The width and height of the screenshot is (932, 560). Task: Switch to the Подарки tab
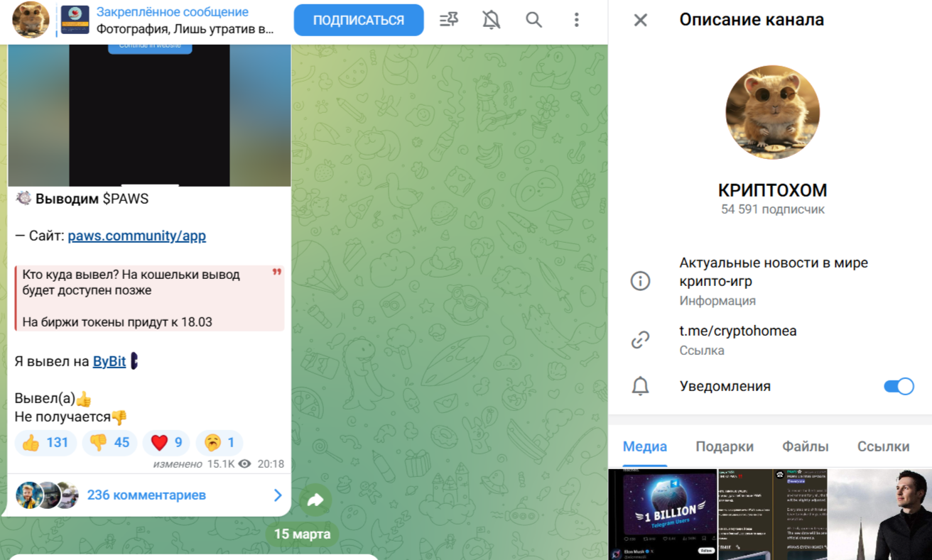click(725, 447)
